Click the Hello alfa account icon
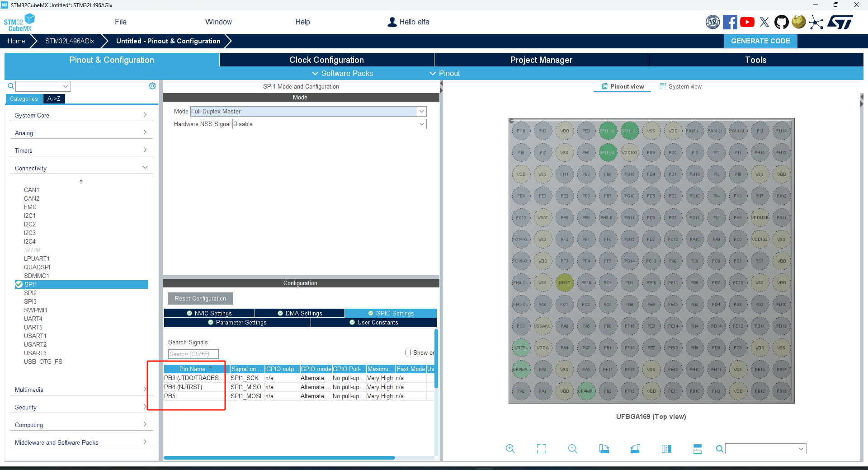The image size is (868, 470). 392,22
